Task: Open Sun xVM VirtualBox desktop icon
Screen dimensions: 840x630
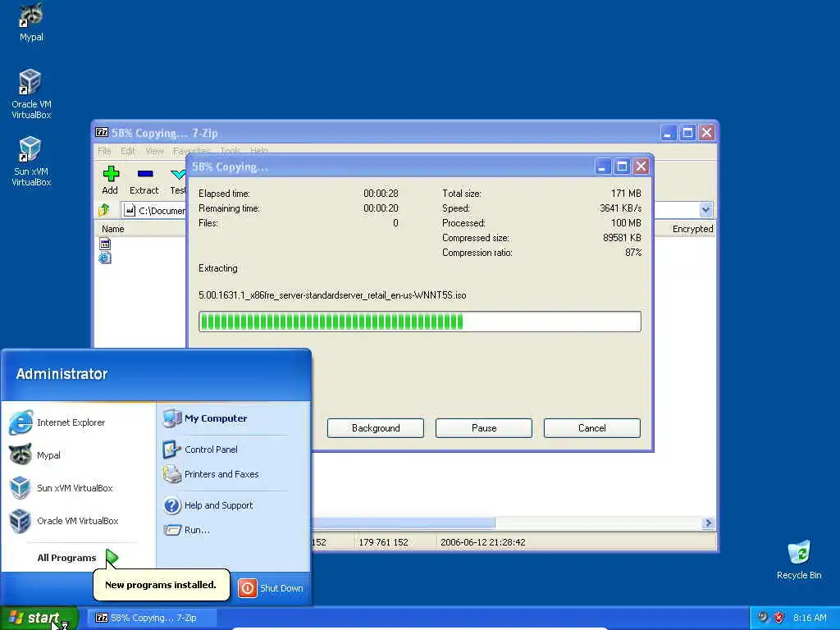Action: [31, 161]
